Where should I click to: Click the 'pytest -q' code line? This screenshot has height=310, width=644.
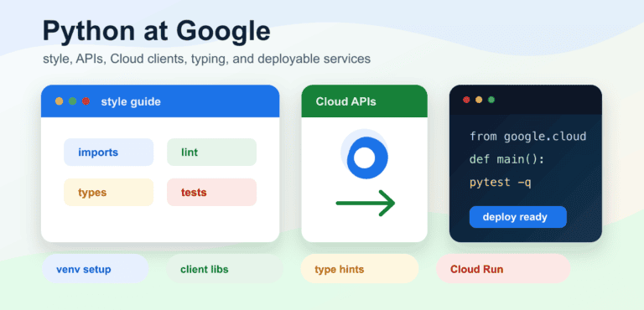click(501, 182)
